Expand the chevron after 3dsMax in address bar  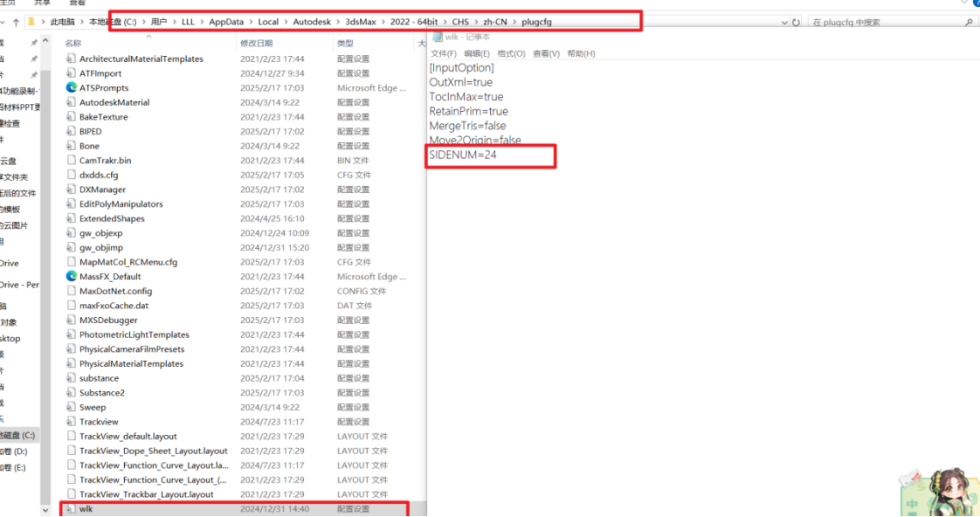pyautogui.click(x=383, y=22)
